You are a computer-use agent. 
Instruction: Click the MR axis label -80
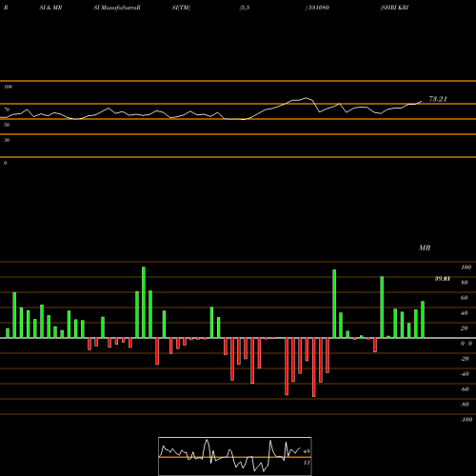coord(465,405)
